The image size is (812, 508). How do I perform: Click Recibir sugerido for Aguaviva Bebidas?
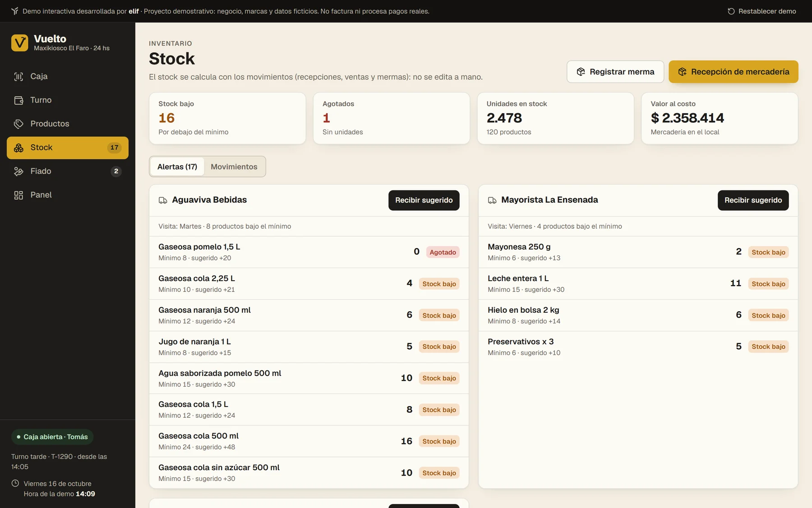pyautogui.click(x=424, y=200)
